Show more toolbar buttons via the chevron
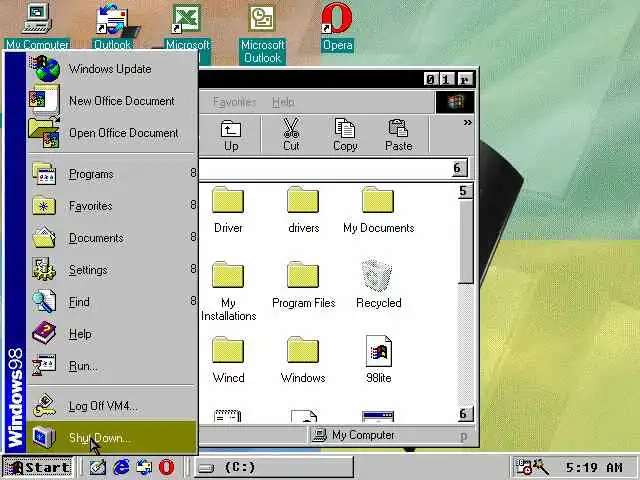Viewport: 640px width, 480px height. point(467,122)
